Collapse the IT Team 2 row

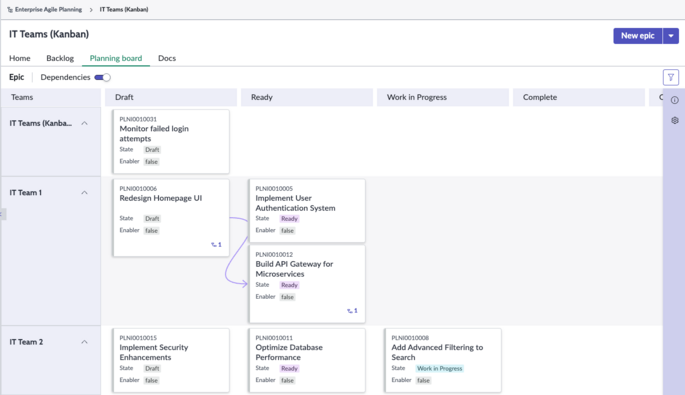click(84, 342)
